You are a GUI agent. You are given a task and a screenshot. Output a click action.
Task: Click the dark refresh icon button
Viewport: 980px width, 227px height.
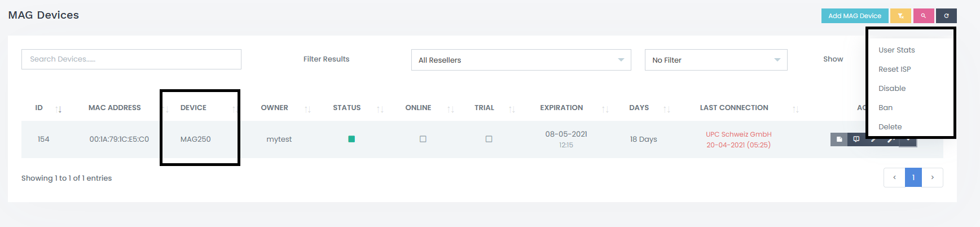pyautogui.click(x=946, y=16)
